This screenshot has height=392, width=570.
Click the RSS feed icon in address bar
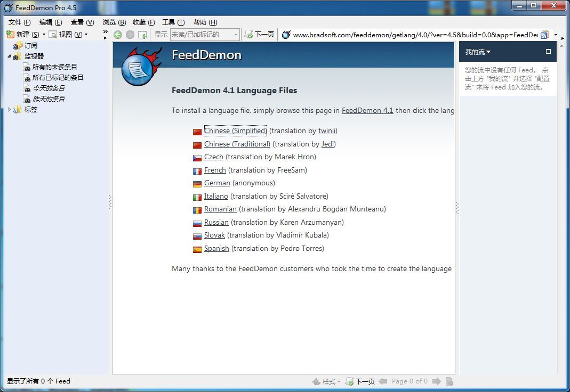point(544,35)
